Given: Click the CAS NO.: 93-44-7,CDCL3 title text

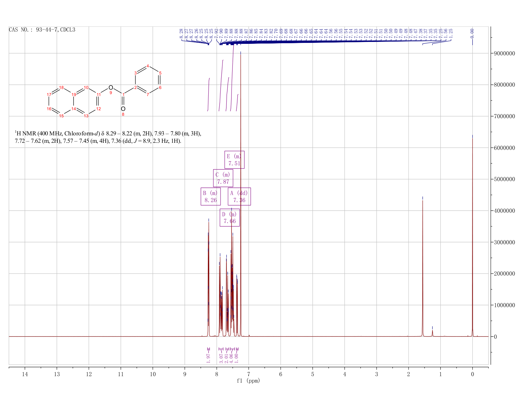Looking at the screenshot, I should click(42, 30).
